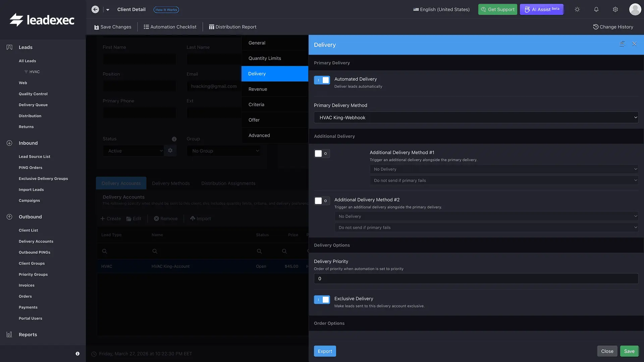Select the Criteria tab
The height and width of the screenshot is (362, 644).
click(x=275, y=105)
